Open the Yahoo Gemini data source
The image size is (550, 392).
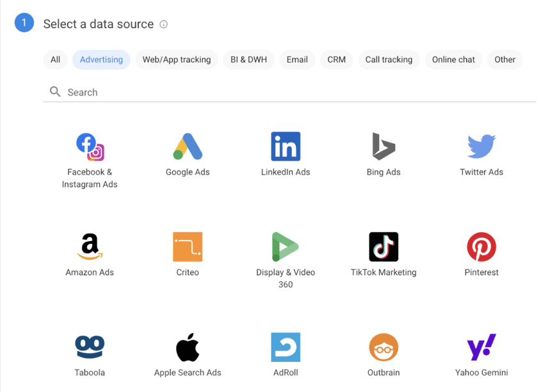(x=481, y=347)
